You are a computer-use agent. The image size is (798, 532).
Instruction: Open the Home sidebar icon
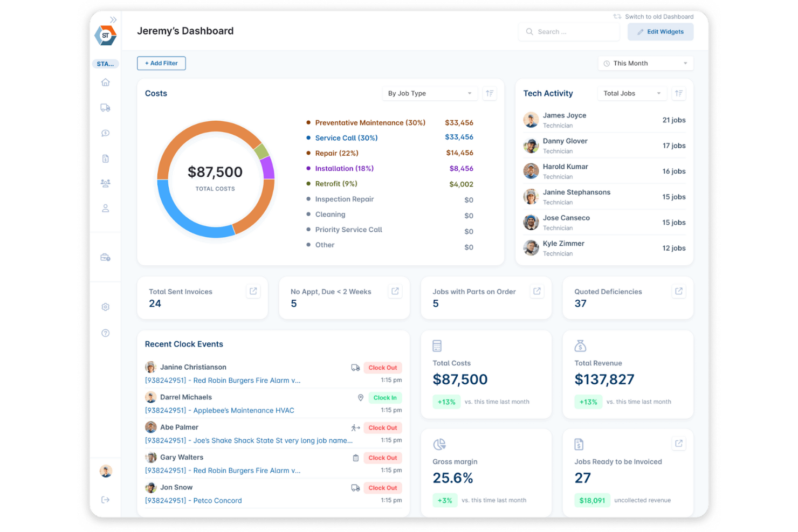[105, 82]
